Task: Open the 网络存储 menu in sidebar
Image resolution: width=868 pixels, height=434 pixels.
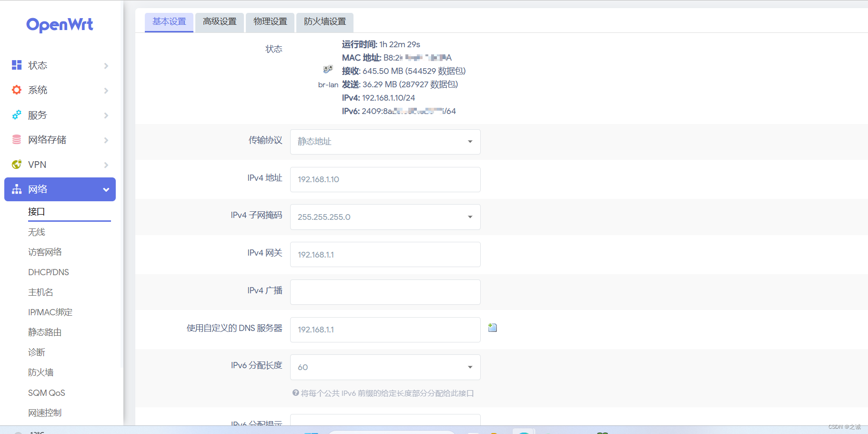Action: coord(60,140)
